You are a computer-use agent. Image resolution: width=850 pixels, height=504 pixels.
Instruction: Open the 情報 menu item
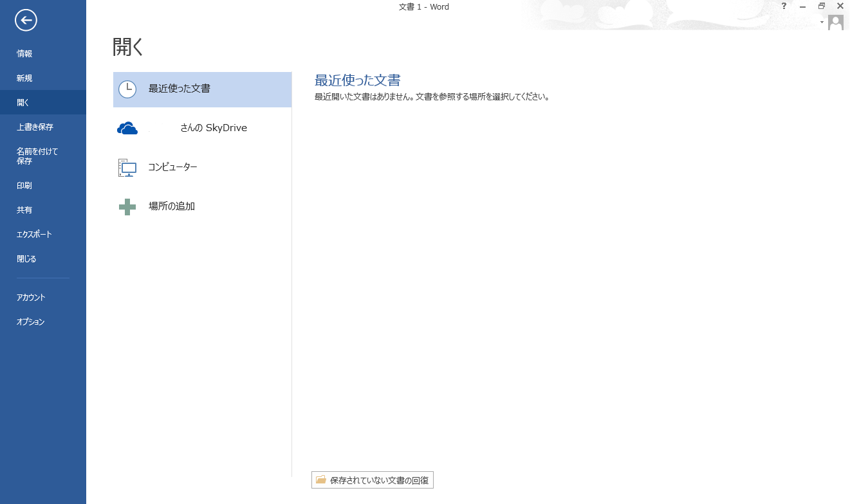tap(24, 54)
